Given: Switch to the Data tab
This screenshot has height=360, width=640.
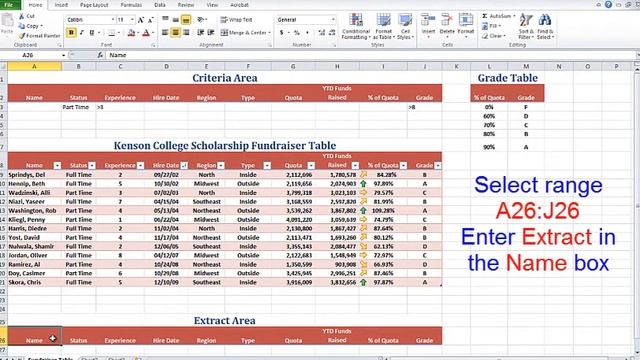Looking at the screenshot, I should coord(160,5).
